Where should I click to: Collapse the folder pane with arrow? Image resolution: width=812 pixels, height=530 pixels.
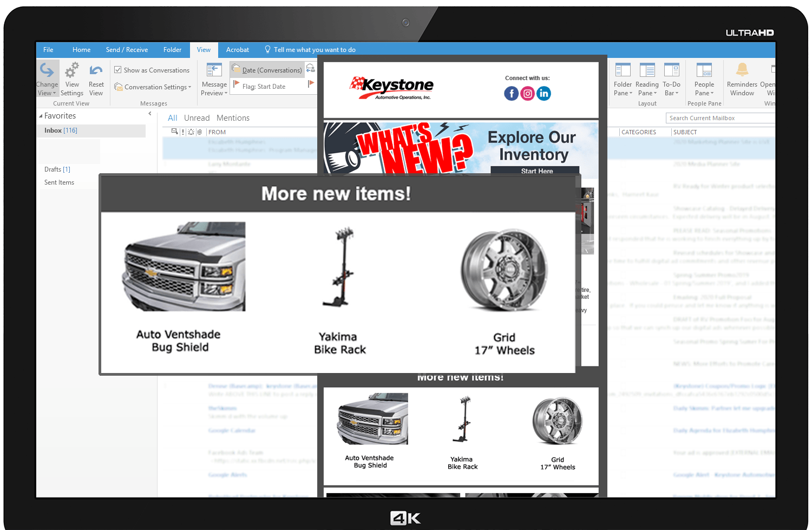click(x=150, y=114)
